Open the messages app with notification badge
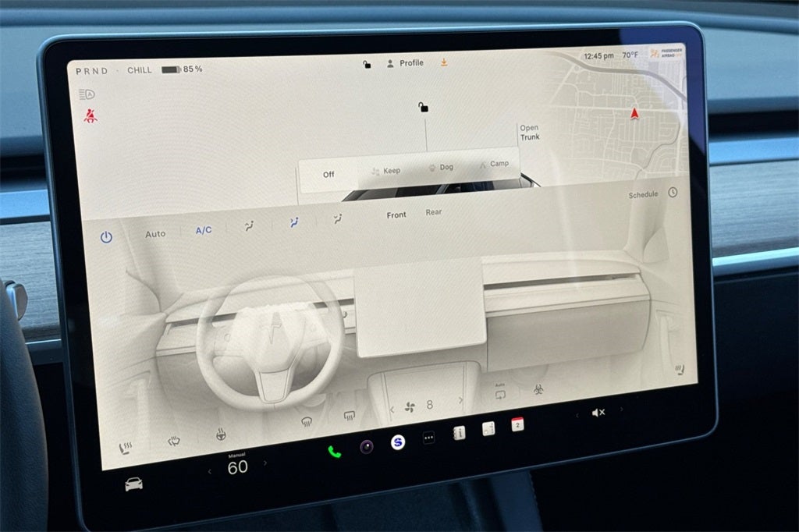799x532 pixels. pos(517,424)
